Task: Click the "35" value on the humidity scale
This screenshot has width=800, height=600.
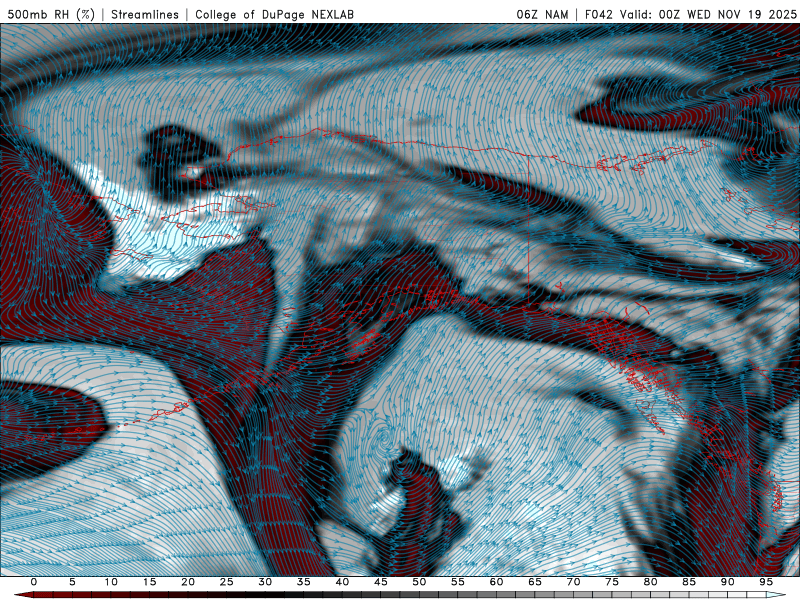Action: pos(304,582)
